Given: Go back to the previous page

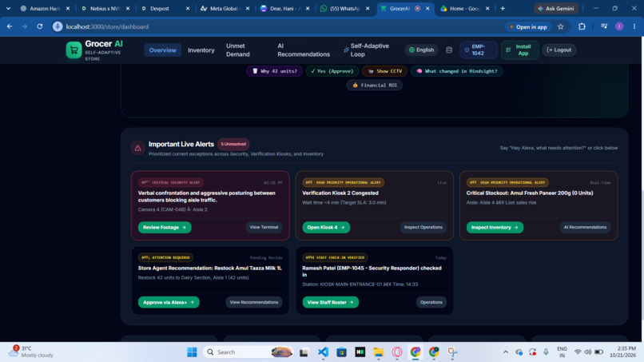Looking at the screenshot, I should (x=10, y=26).
